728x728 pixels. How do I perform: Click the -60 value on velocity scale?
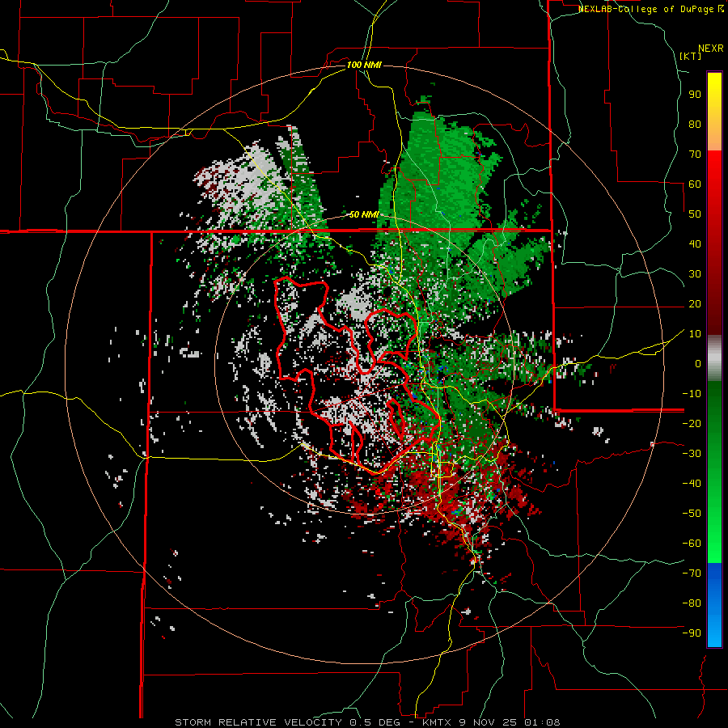coord(692,544)
